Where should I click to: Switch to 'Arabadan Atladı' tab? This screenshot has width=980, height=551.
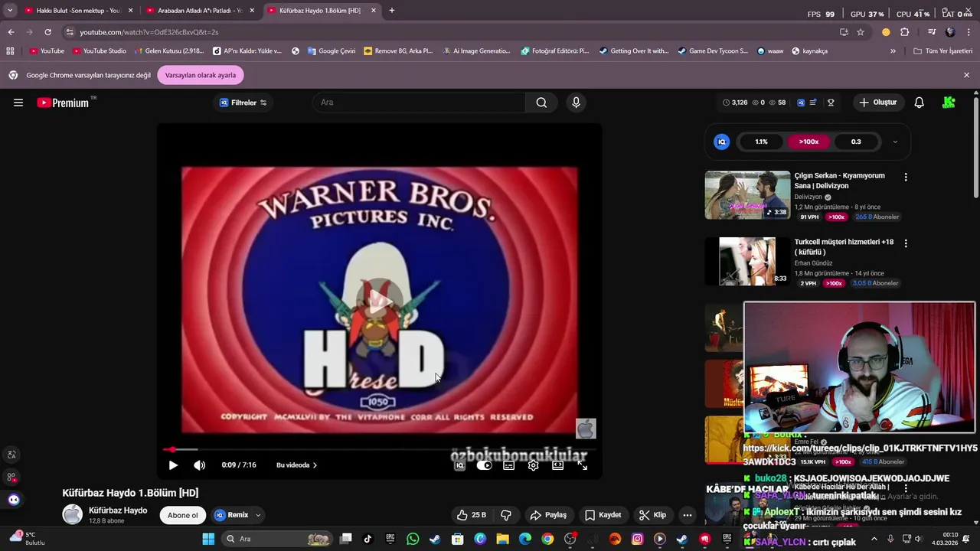(x=200, y=11)
